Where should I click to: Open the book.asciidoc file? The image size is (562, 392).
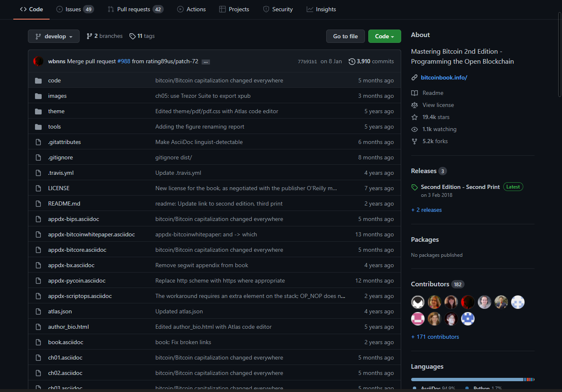pos(66,342)
